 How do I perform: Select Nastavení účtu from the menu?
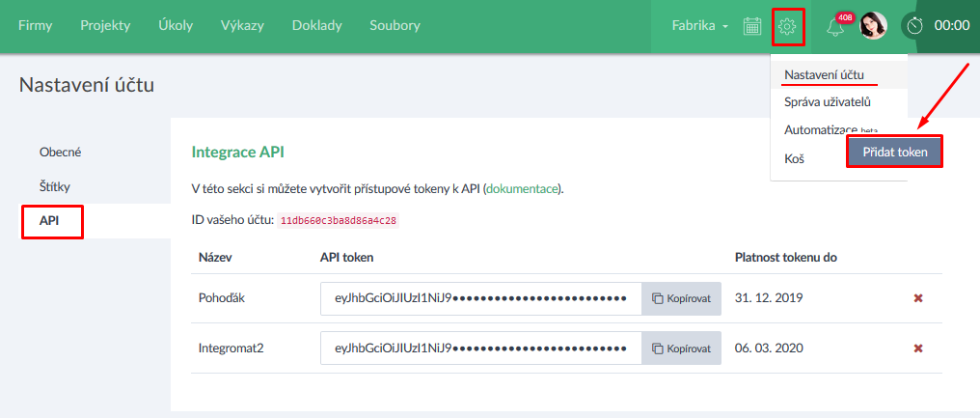[824, 74]
